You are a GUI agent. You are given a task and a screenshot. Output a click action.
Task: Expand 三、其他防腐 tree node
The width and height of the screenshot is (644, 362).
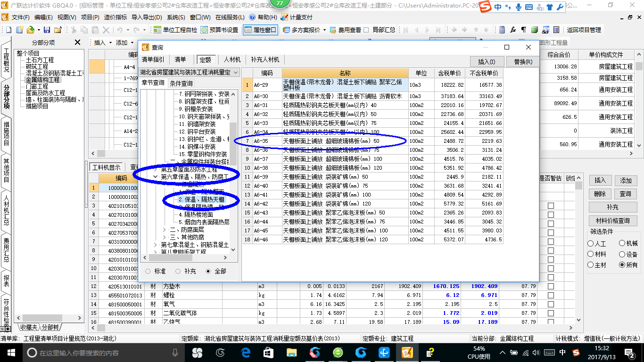click(x=165, y=237)
